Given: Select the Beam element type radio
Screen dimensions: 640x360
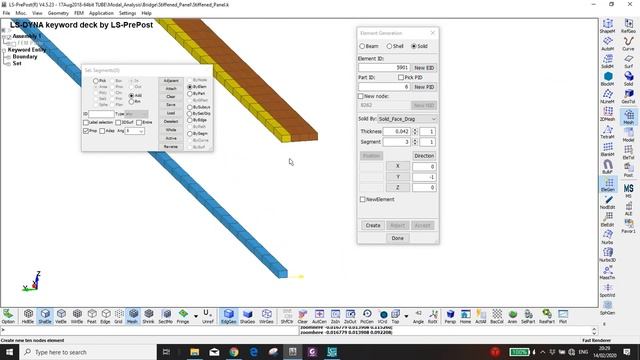Looking at the screenshot, I should coord(362,46).
